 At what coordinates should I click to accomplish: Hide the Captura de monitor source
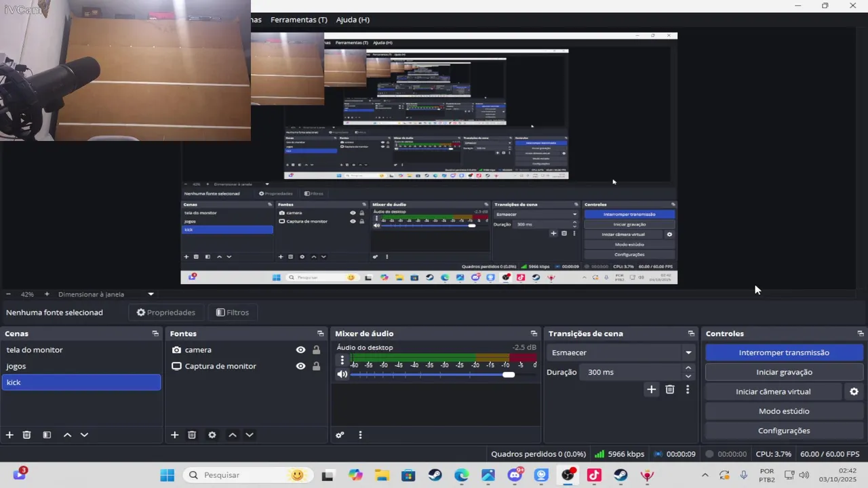coord(300,366)
